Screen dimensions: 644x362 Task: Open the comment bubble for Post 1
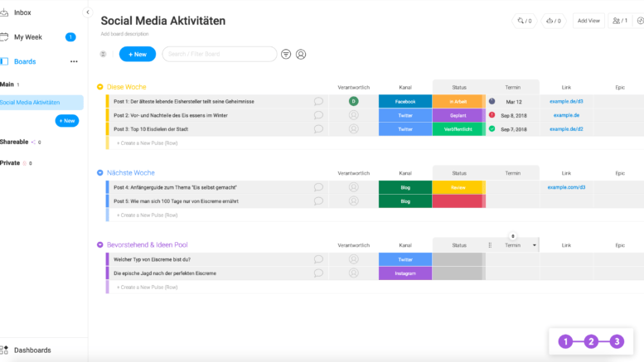318,101
